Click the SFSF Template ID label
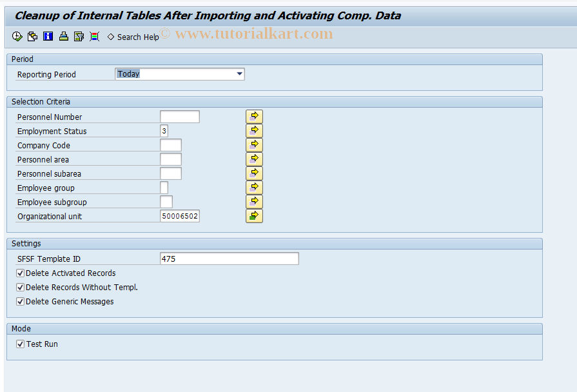Viewport: 577px width, 392px height. [x=48, y=259]
